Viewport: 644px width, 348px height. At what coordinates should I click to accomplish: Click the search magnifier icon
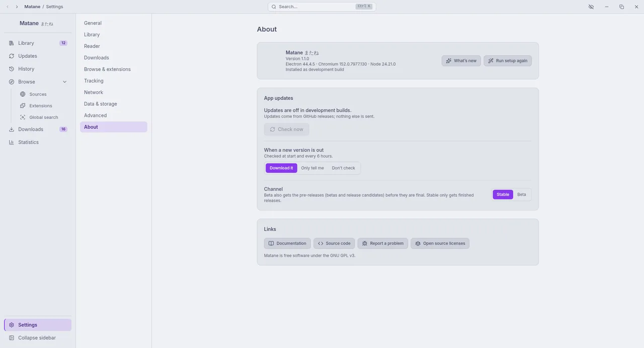click(x=274, y=7)
